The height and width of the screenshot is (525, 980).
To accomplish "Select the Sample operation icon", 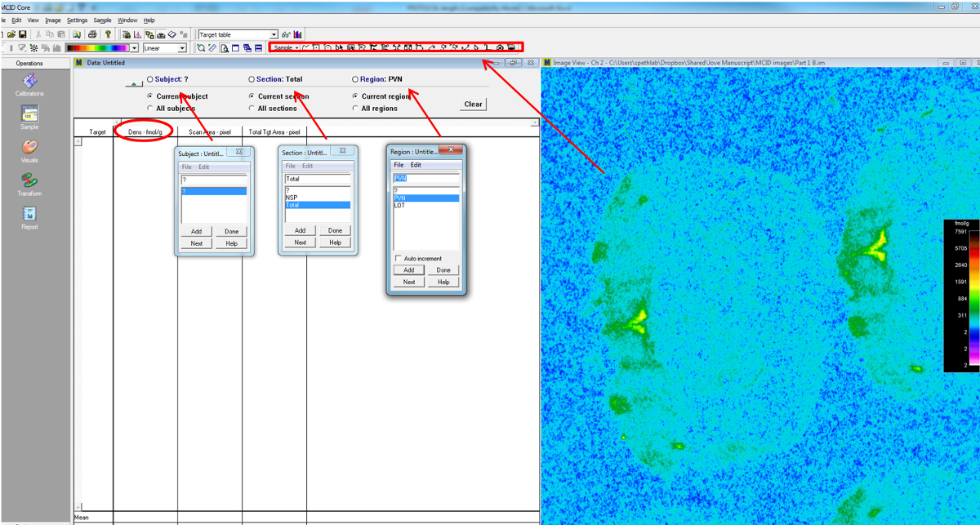I will (29, 114).
